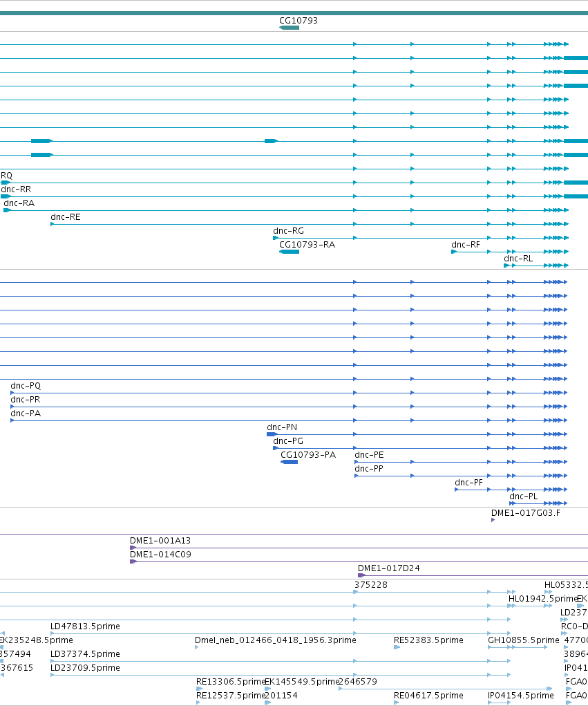Select the dnc-RF transcript label

[x=466, y=245]
